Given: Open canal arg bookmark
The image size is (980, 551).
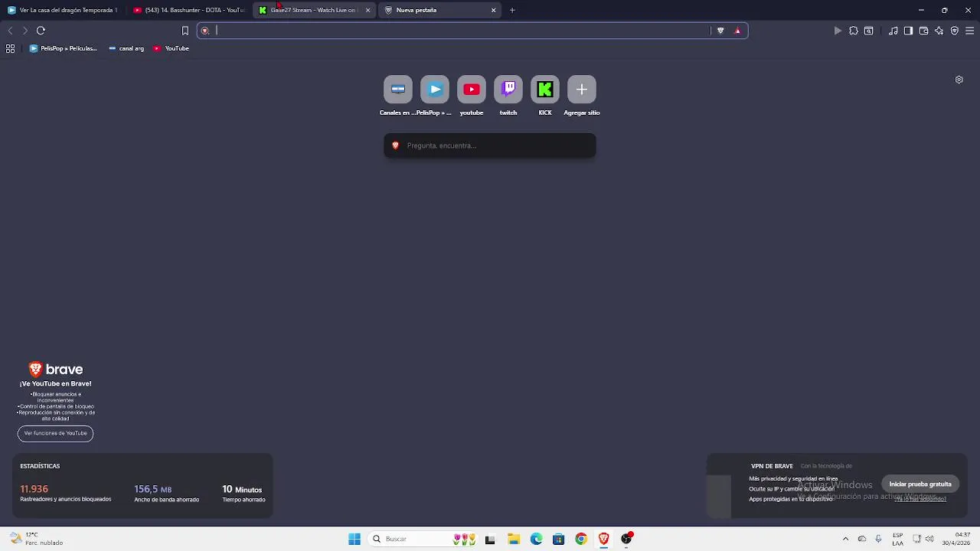Looking at the screenshot, I should [126, 48].
